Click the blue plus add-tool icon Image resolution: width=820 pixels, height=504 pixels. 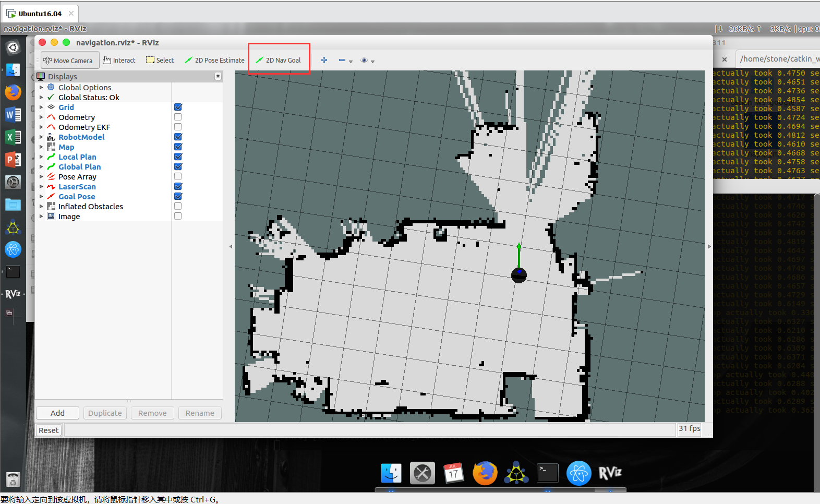point(324,60)
